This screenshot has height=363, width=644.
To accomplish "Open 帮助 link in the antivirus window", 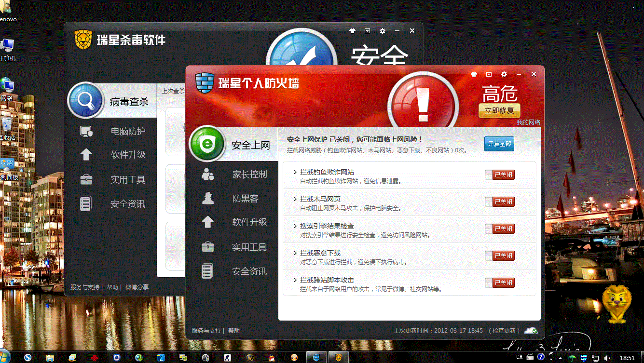I will pyautogui.click(x=112, y=287).
